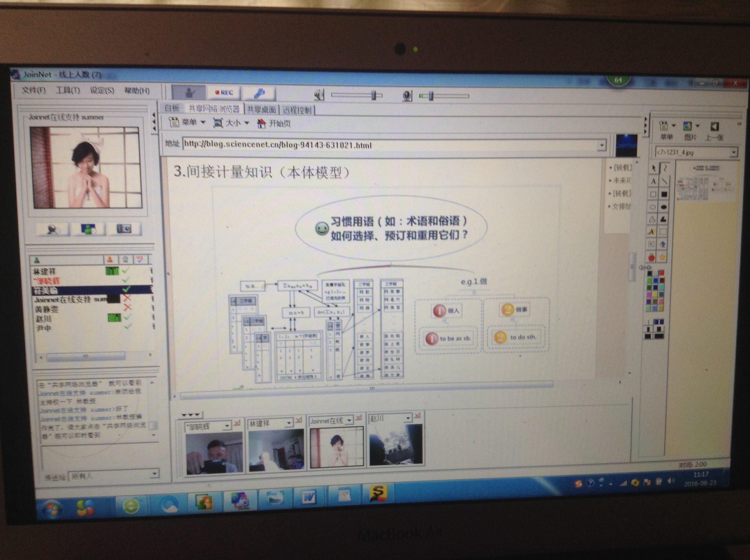Pick the red color swatch in palette

tap(661, 273)
